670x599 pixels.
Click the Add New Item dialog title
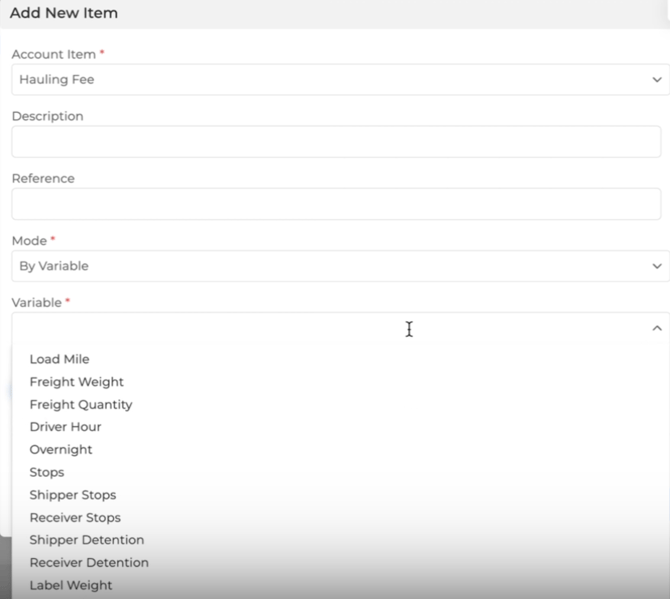tap(64, 14)
